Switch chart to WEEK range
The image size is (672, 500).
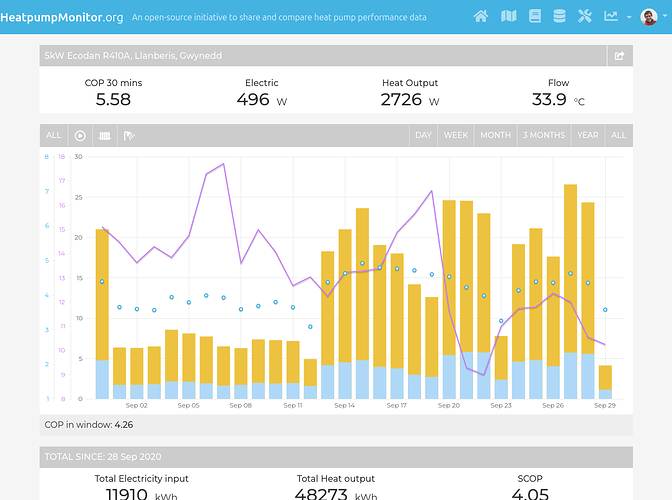click(x=456, y=135)
